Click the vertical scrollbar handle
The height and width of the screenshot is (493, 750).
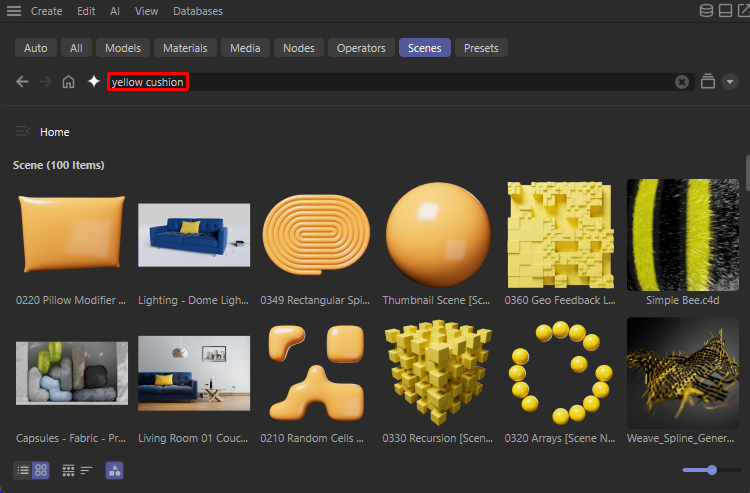coord(748,172)
